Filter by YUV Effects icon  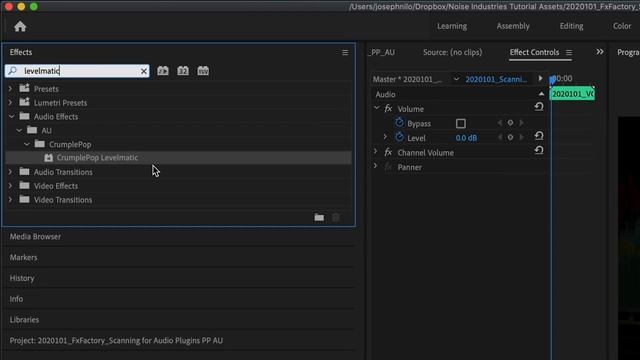pos(203,71)
